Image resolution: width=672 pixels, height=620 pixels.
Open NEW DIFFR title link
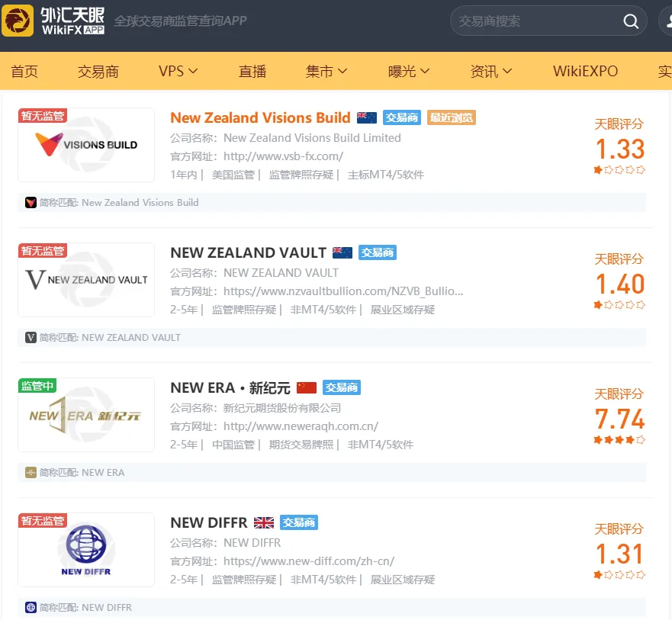tap(209, 522)
